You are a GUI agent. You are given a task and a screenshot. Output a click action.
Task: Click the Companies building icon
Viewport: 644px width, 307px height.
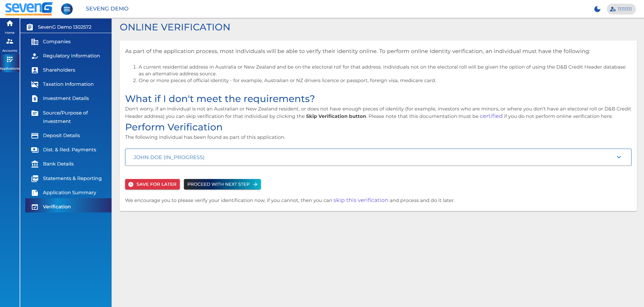(35, 42)
